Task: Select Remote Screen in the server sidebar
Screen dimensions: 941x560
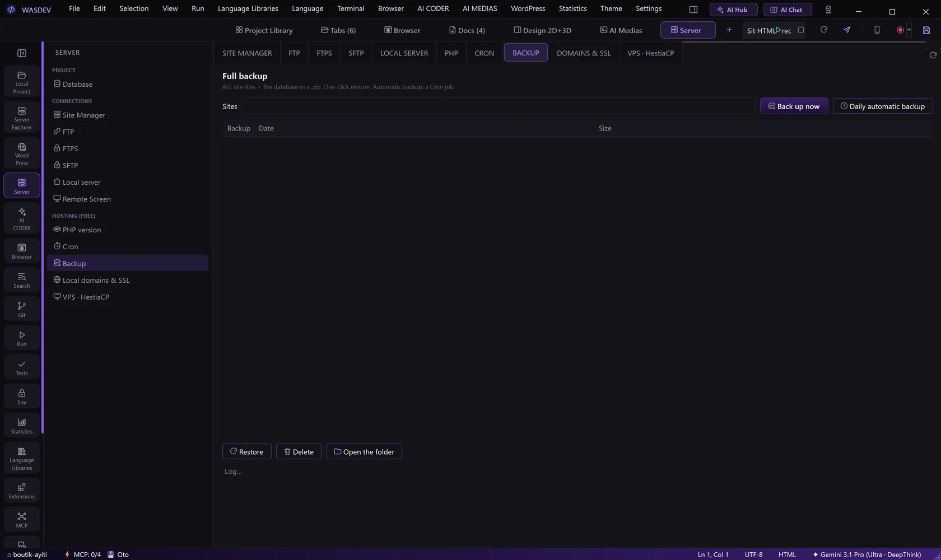Action: pyautogui.click(x=128, y=199)
